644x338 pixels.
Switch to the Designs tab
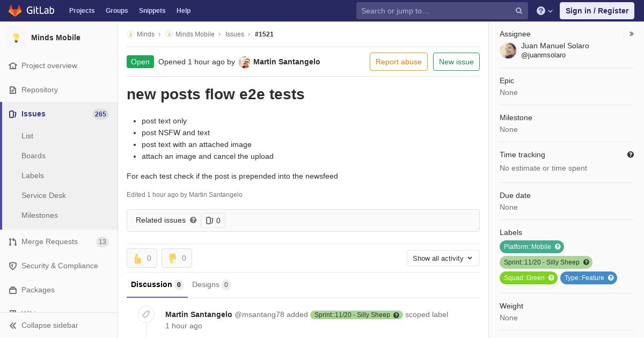coord(211,285)
